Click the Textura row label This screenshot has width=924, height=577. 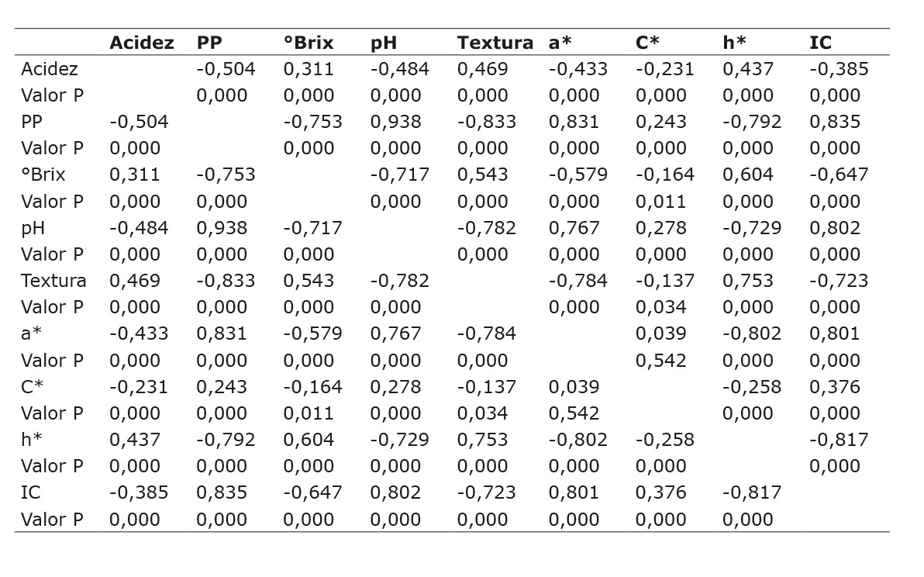[x=53, y=281]
